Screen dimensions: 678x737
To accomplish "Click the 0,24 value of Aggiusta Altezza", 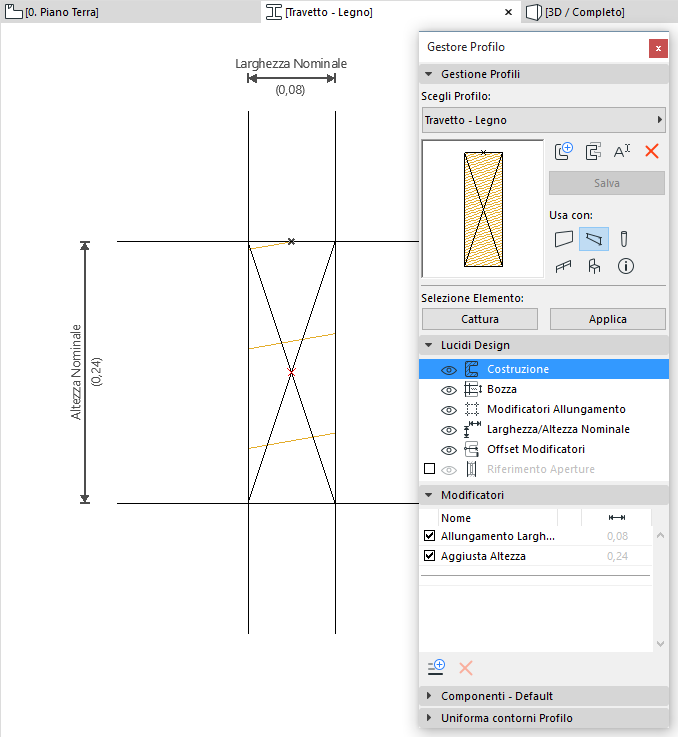I will [617, 556].
